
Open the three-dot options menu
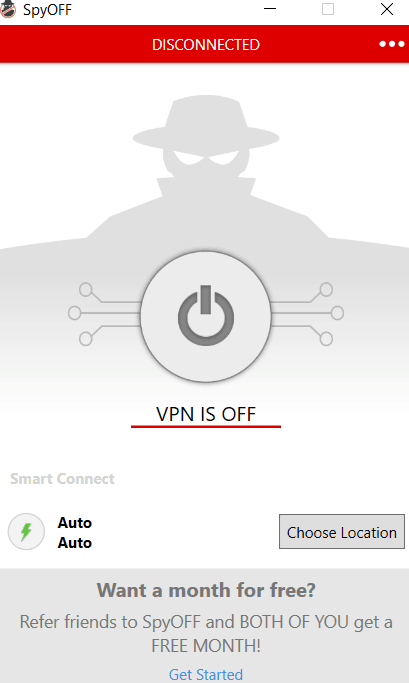pos(392,44)
